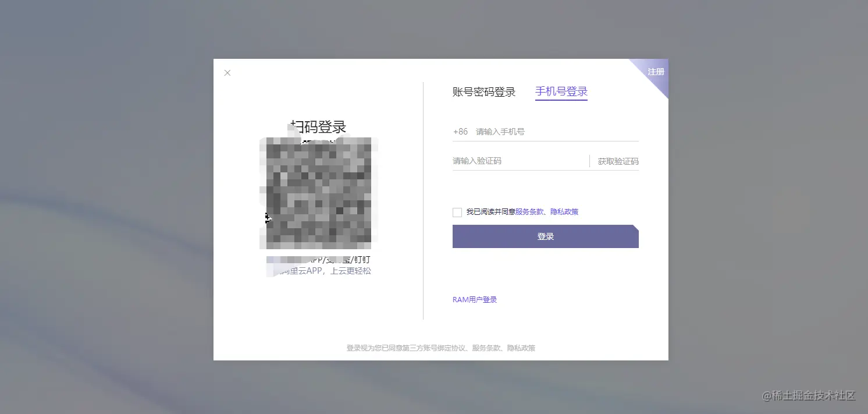The image size is (868, 414).
Task: Click the +86 country code prefix
Action: [460, 132]
